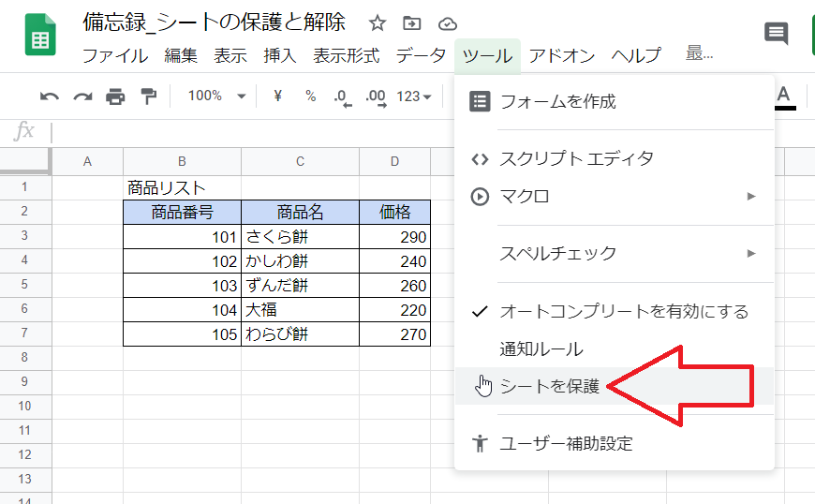815x504 pixels.
Task: Open the text color A button
Action: click(x=784, y=97)
